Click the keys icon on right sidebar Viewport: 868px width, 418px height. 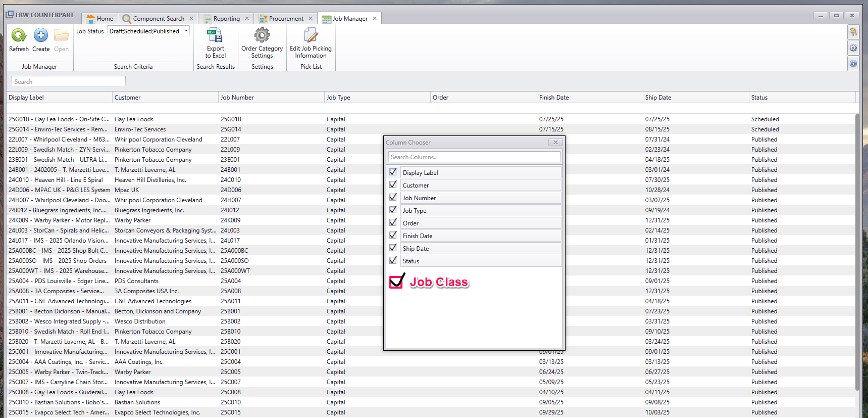[853, 32]
